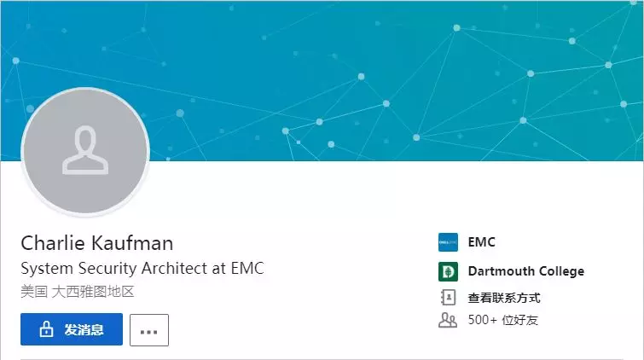Open the 500+ 位好友 connections list
This screenshot has width=644, height=360.
tap(502, 320)
